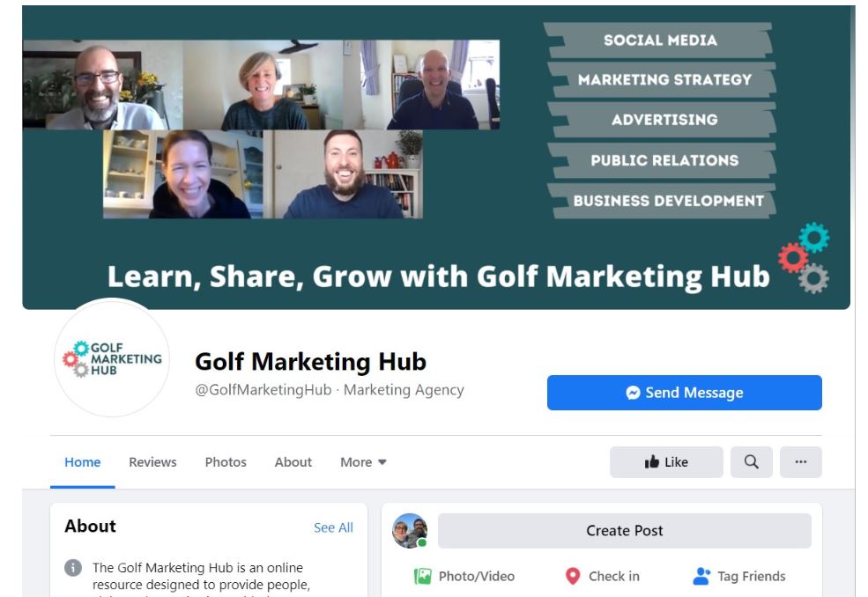Like the Golf Marketing Hub page

(x=666, y=462)
